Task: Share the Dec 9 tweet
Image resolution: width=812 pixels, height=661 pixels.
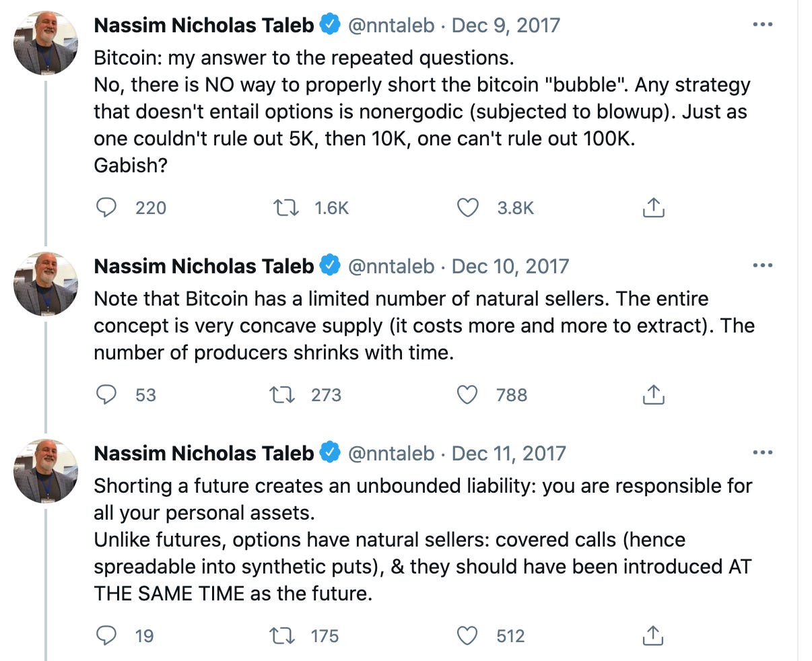Action: [x=652, y=208]
